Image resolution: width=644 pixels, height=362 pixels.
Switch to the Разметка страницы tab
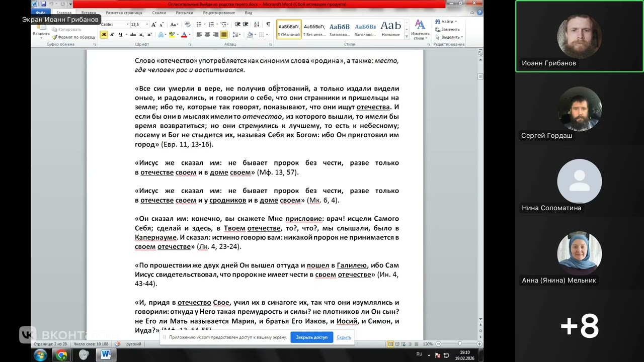pyautogui.click(x=125, y=13)
